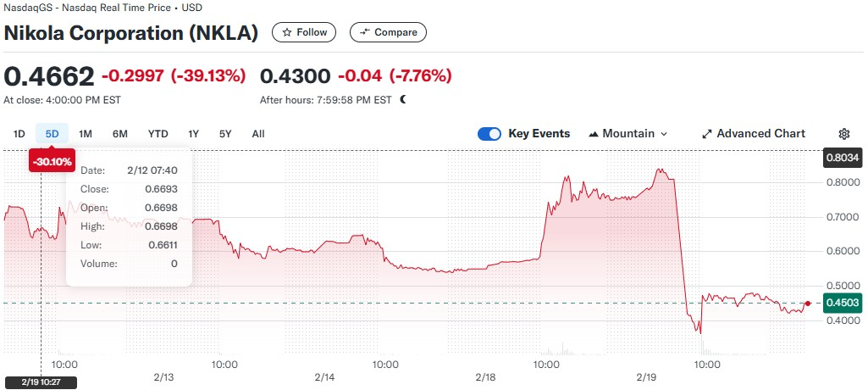Click the tooltip Low value 0.6611

tap(162, 245)
